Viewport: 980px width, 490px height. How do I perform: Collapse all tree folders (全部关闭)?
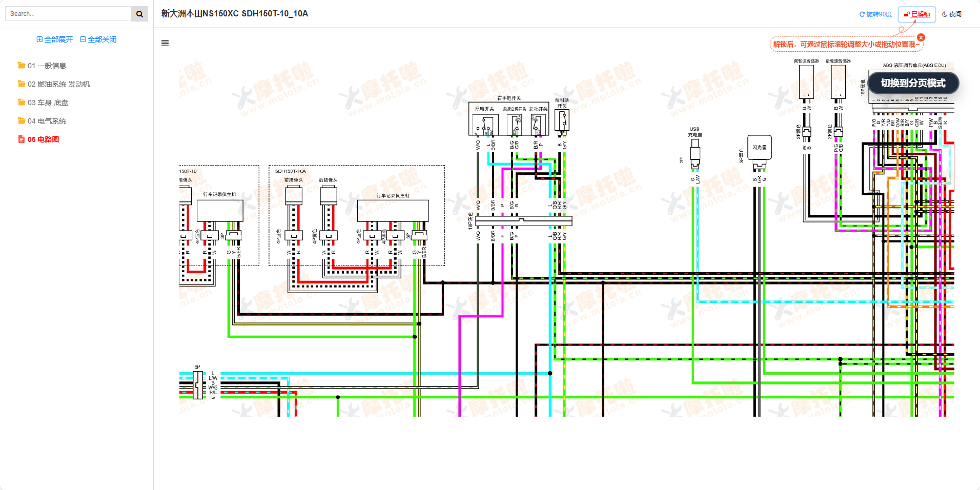point(98,39)
